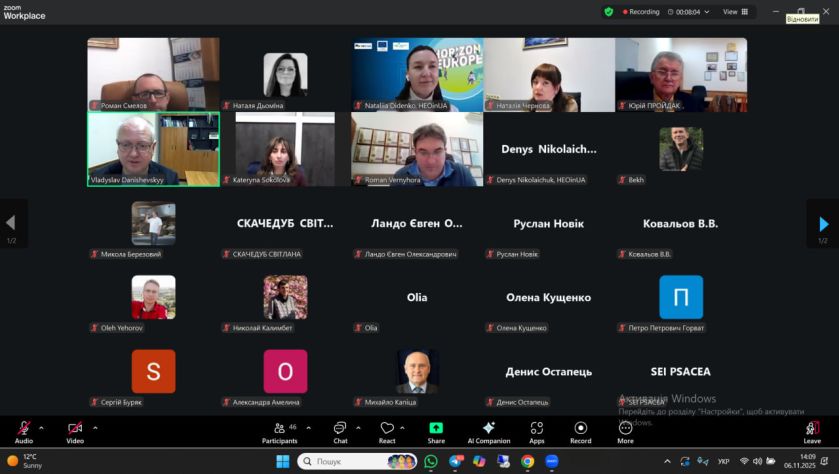
Task: Click the SEI PSACEA name tile
Action: [x=681, y=371]
